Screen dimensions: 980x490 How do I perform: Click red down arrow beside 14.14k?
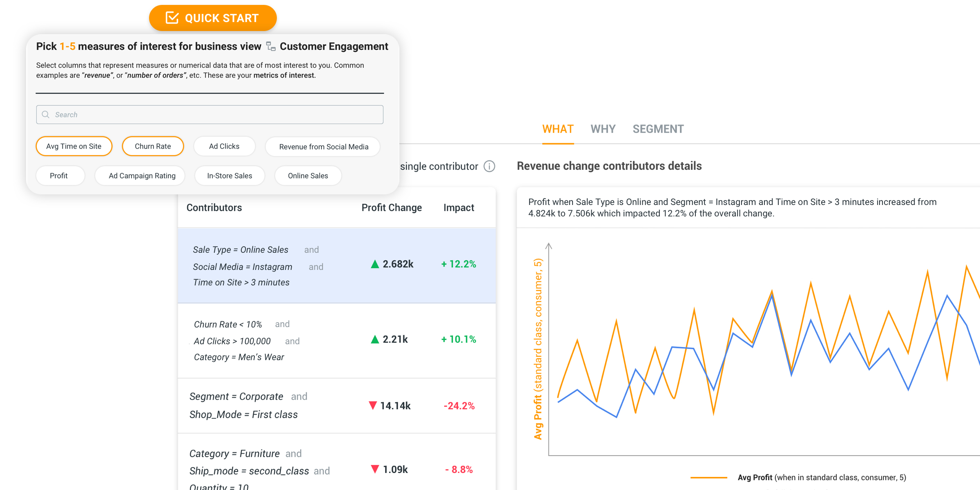point(372,405)
